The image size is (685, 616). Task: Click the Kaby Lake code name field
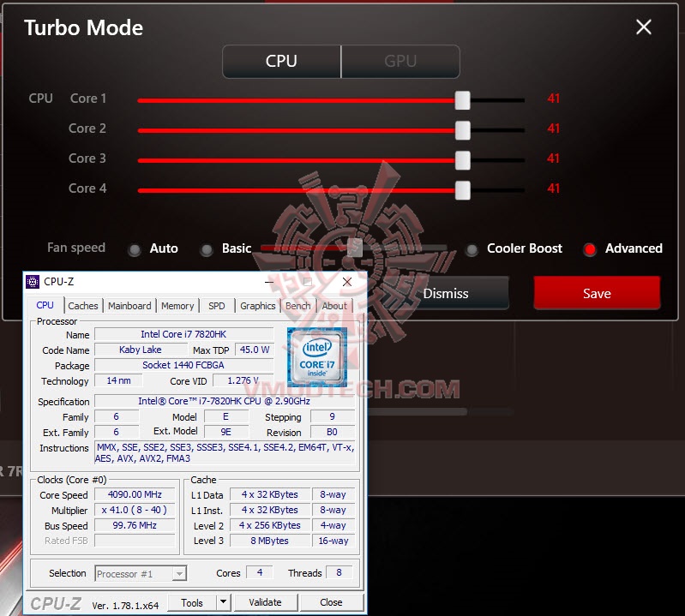(141, 350)
